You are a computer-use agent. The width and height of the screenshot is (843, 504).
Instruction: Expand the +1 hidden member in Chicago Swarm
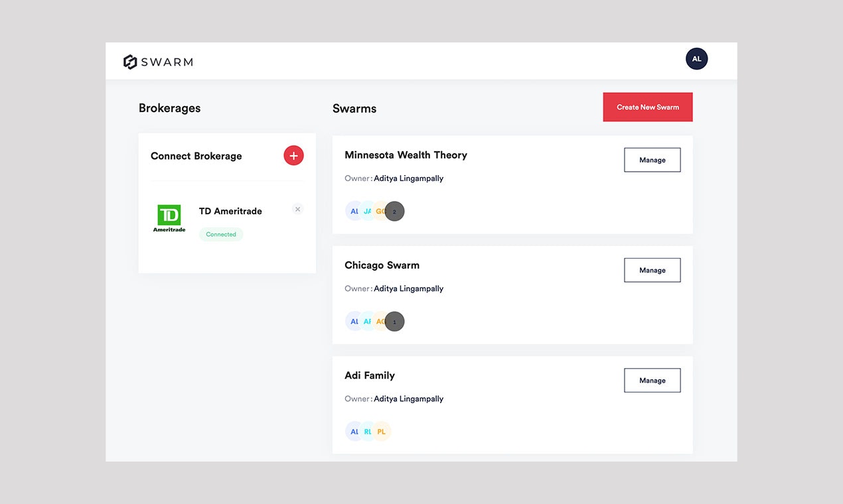(x=394, y=321)
